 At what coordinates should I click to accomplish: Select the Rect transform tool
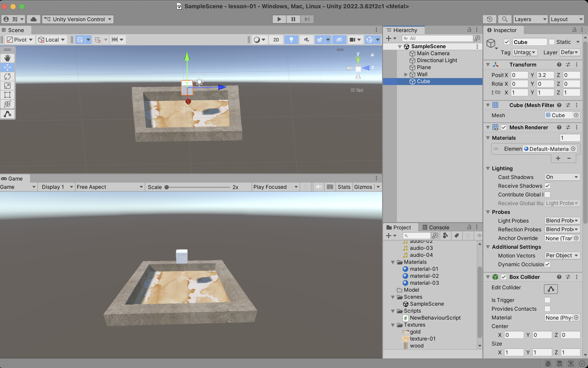pos(7,95)
